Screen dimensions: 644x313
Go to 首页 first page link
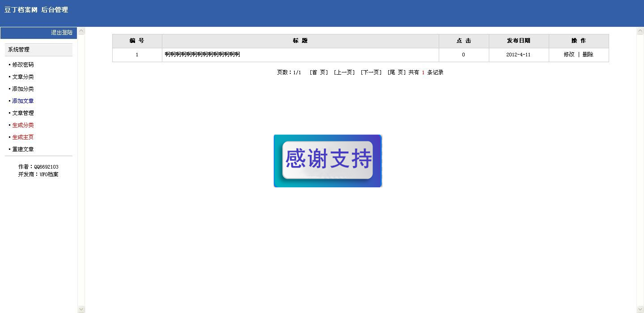pos(319,72)
